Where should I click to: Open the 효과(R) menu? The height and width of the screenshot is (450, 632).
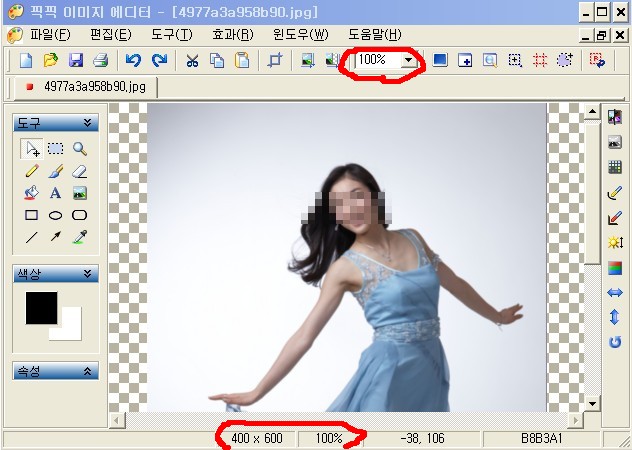point(233,35)
